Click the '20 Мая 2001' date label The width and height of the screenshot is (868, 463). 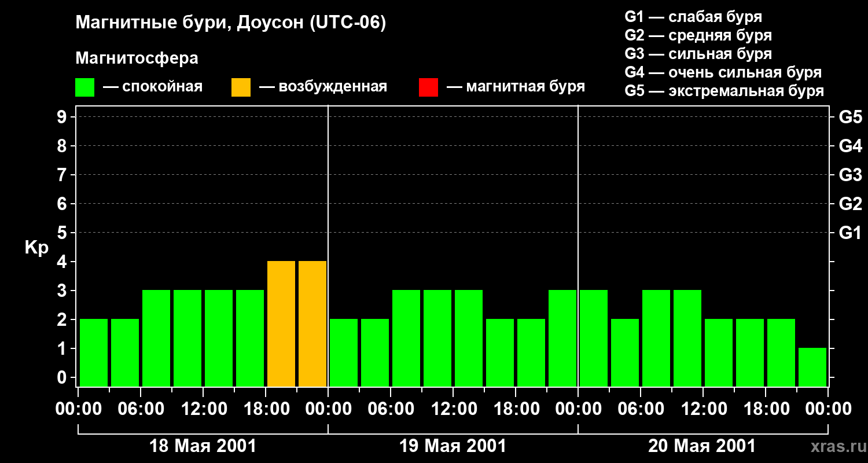click(702, 446)
